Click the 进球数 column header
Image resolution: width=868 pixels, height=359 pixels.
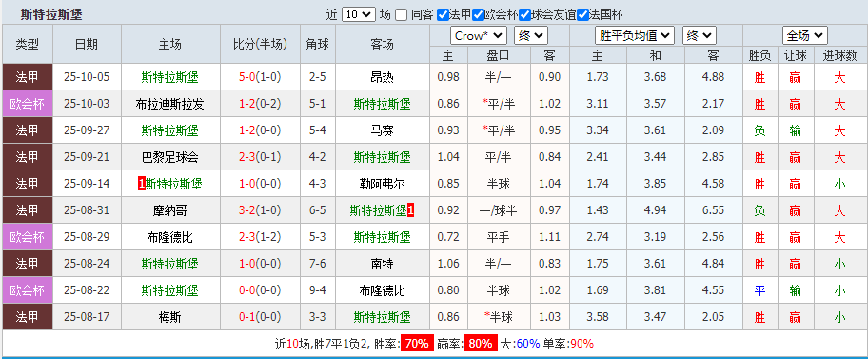pos(839,55)
